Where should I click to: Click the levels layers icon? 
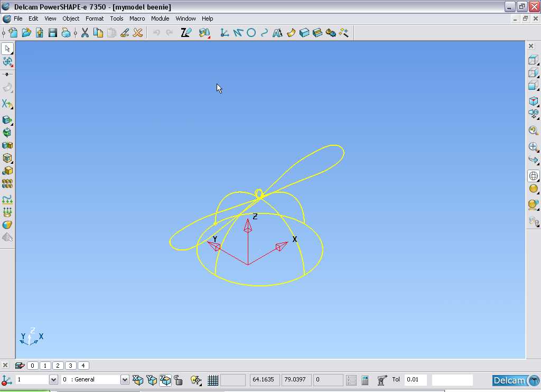(x=20, y=366)
